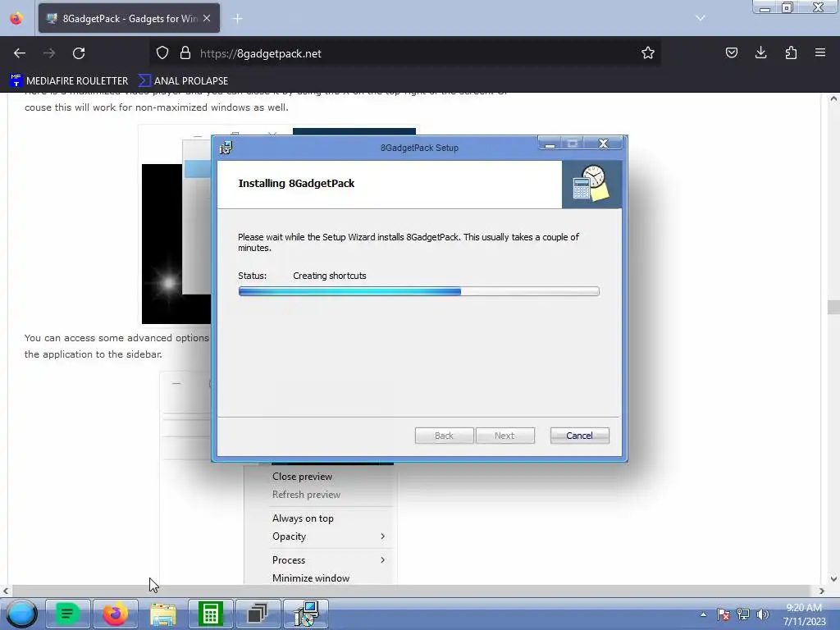Click the disabled Back button
Viewport: 840px width, 630px height.
pos(444,436)
